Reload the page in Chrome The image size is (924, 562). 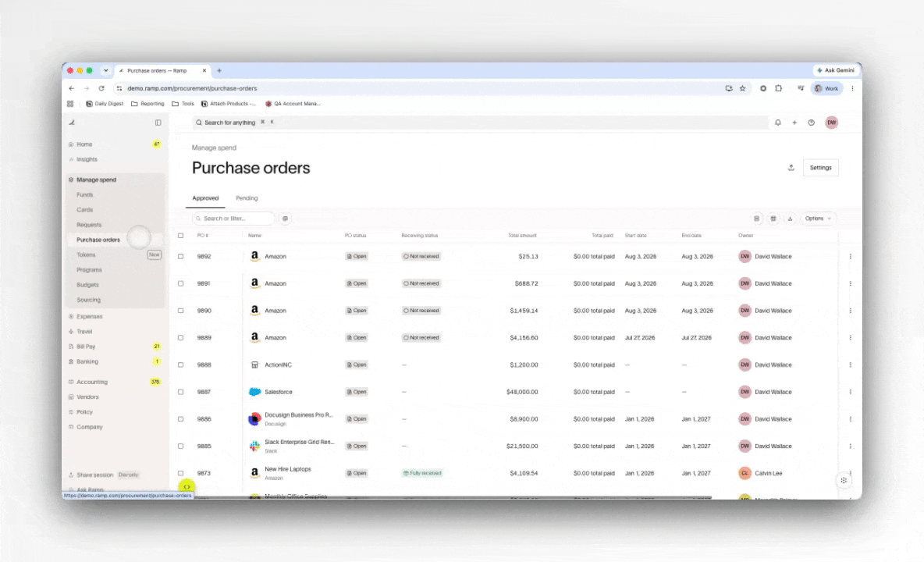(x=101, y=88)
